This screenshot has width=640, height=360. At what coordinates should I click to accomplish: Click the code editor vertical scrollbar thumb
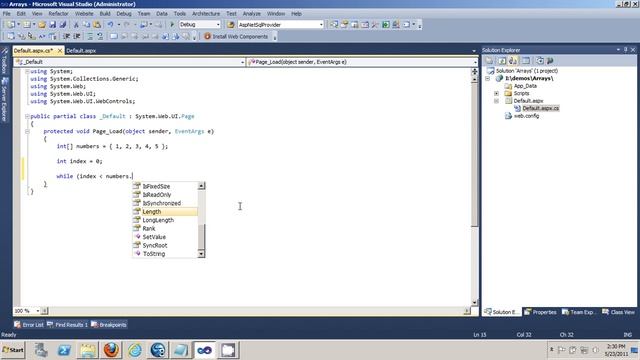pyautogui.click(x=474, y=154)
